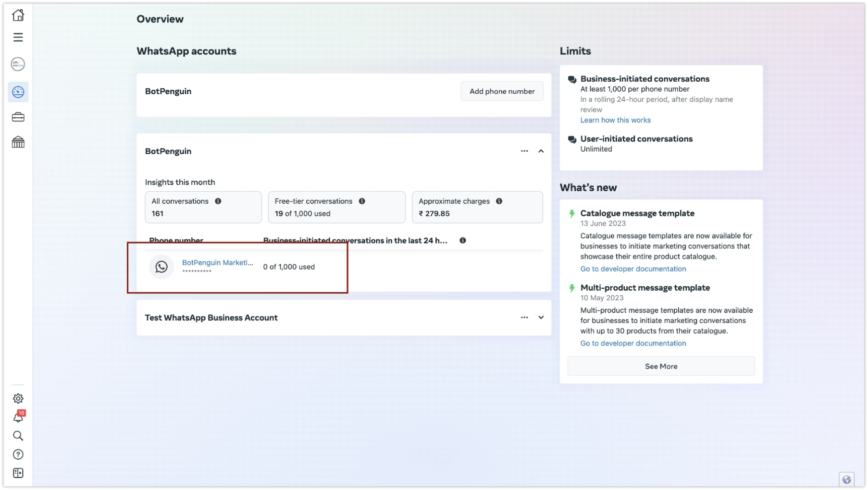Click the '0 of 1,000 used' value
The image size is (868, 490).
pos(289,267)
